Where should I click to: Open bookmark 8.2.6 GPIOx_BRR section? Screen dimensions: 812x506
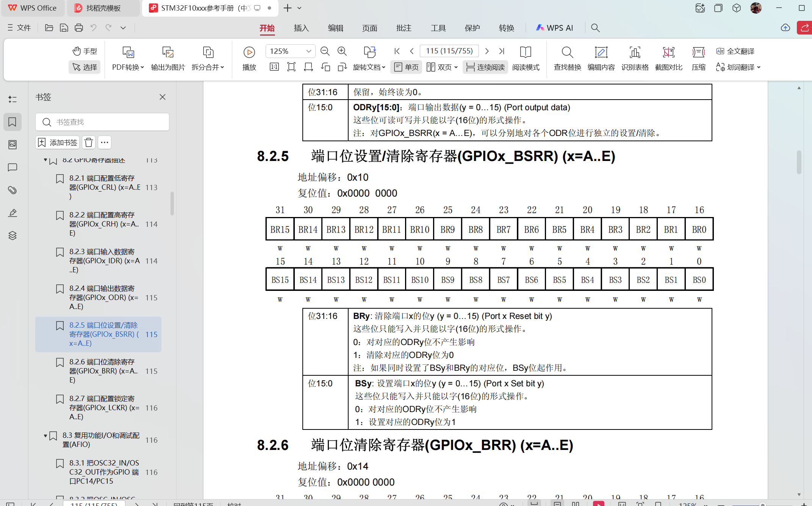(102, 371)
